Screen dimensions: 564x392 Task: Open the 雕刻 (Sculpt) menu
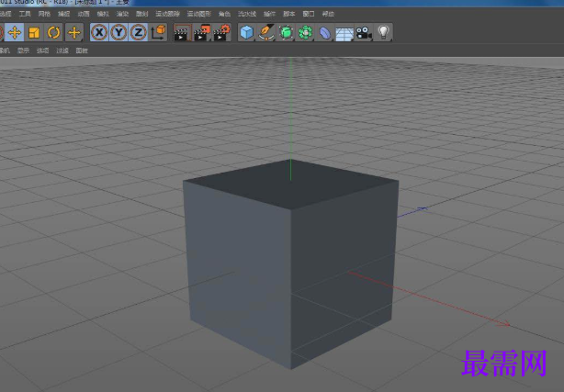point(142,14)
